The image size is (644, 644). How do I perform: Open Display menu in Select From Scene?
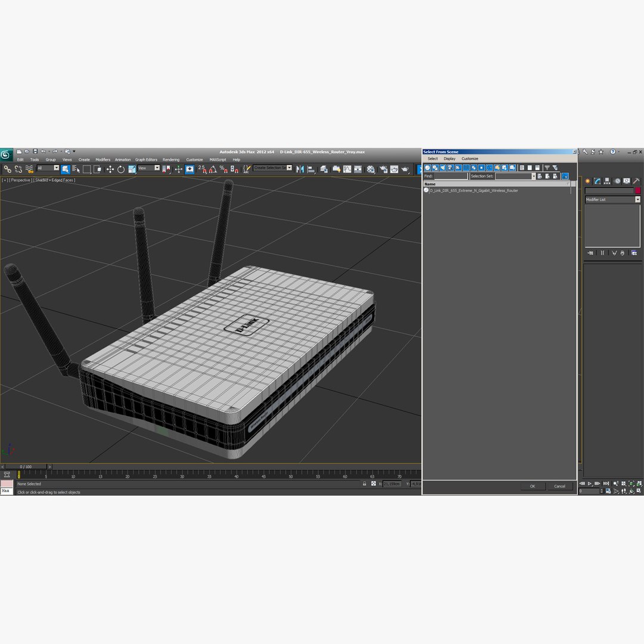coord(450,159)
